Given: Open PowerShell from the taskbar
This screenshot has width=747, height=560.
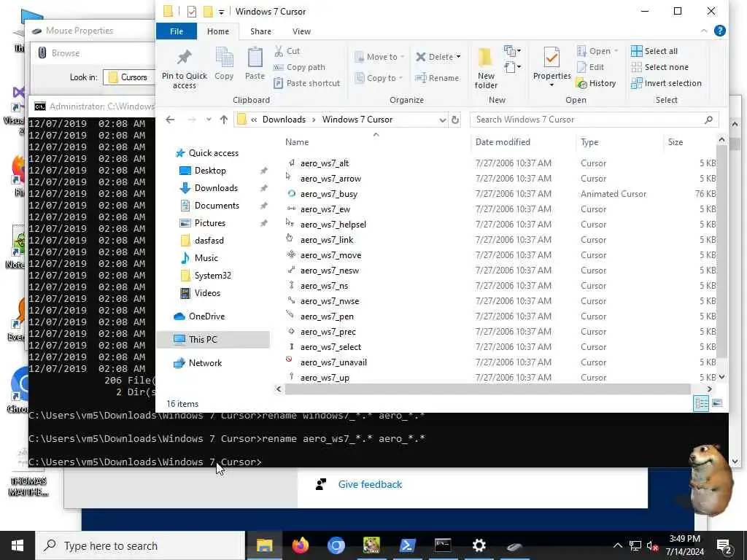Looking at the screenshot, I should [407, 545].
